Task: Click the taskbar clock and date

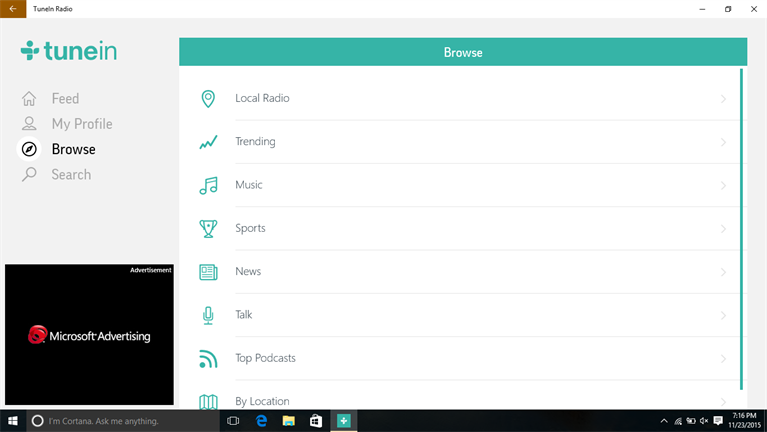Action: [744, 421]
